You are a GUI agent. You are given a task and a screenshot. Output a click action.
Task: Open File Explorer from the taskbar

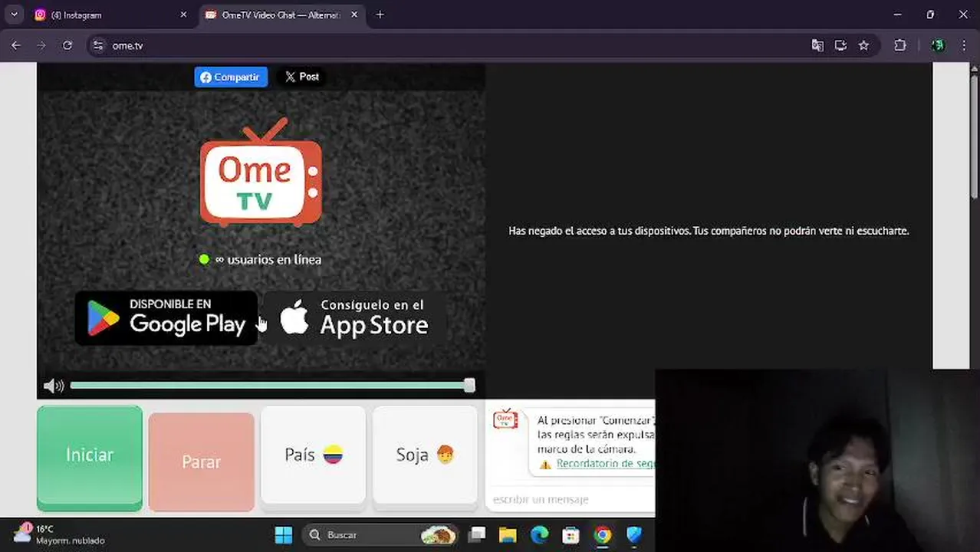coord(508,535)
